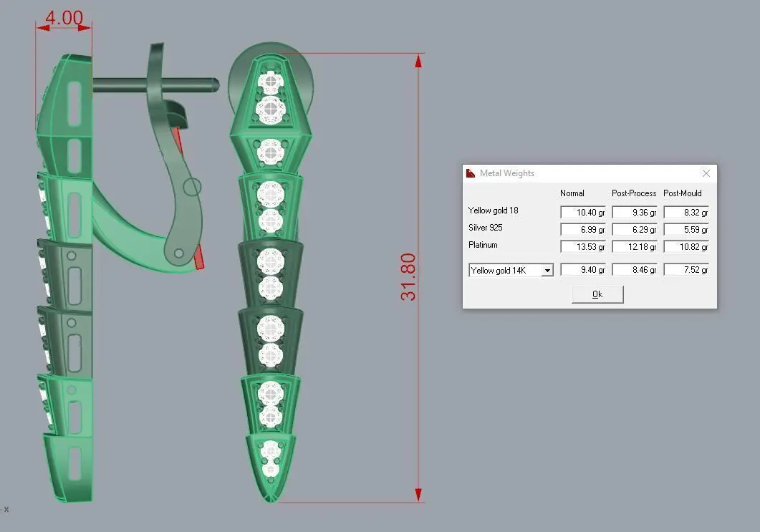The image size is (760, 532).
Task: Select the earring post pin in side view
Action: pyautogui.click(x=155, y=84)
